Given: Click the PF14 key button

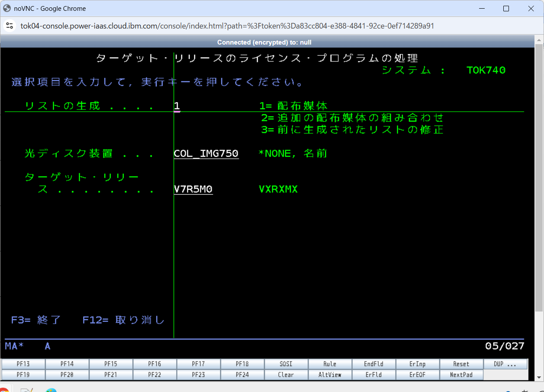Looking at the screenshot, I should coord(67,364).
